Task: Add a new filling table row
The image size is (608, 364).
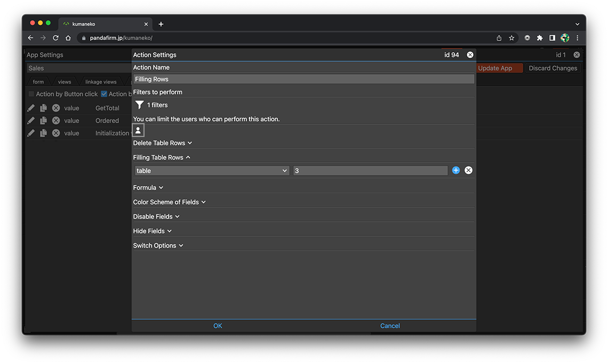Action: click(456, 171)
